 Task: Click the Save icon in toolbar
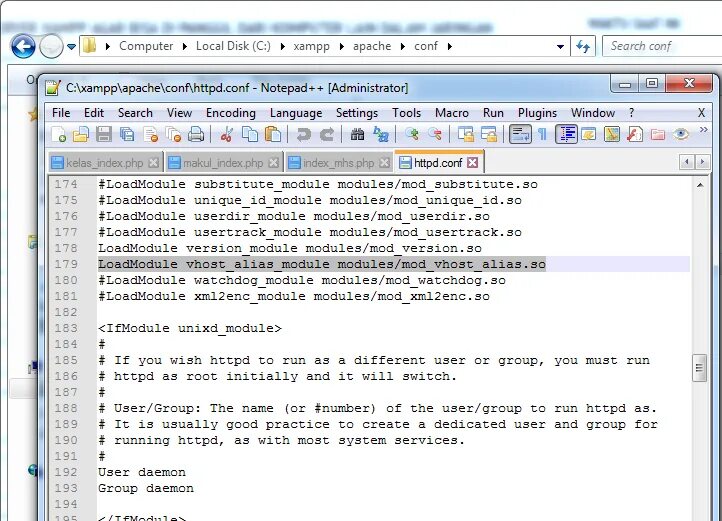[104, 135]
